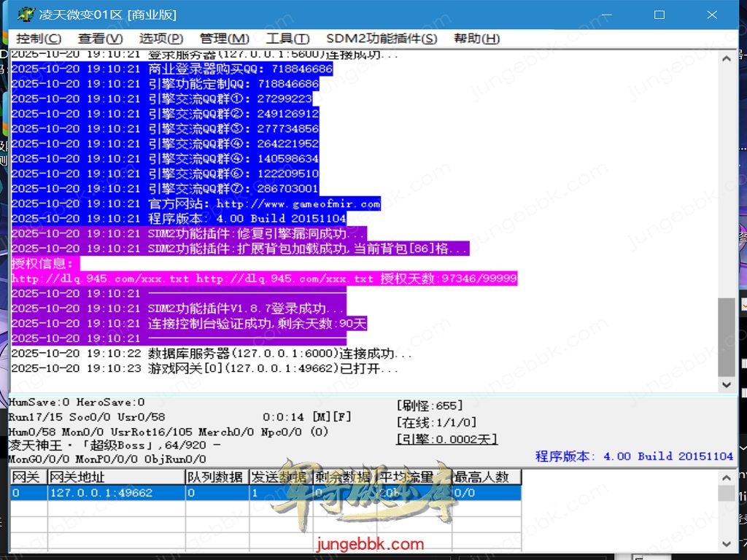747x560 pixels.
Task: Open the 管理(M) menu
Action: (x=224, y=39)
